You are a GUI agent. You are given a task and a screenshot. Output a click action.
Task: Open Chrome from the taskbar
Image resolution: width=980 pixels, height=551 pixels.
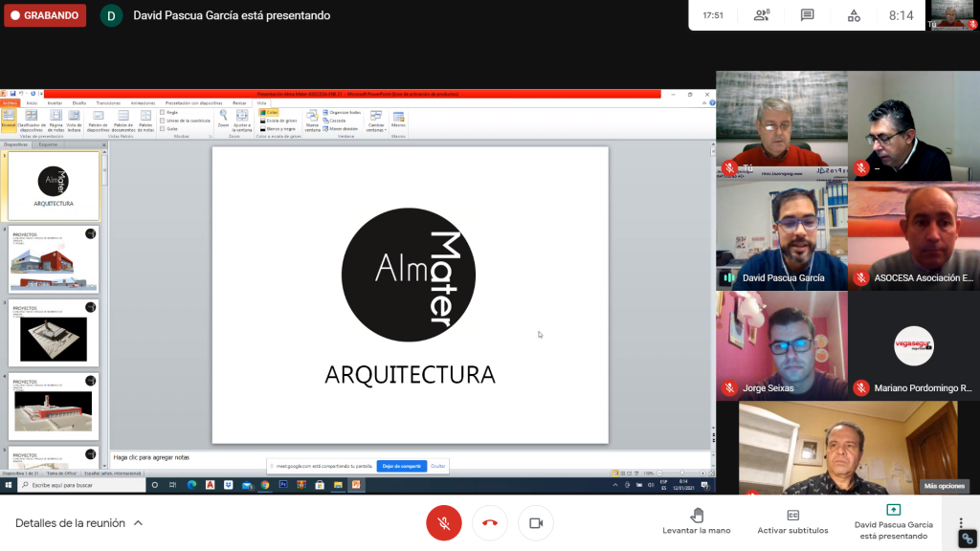(x=265, y=485)
